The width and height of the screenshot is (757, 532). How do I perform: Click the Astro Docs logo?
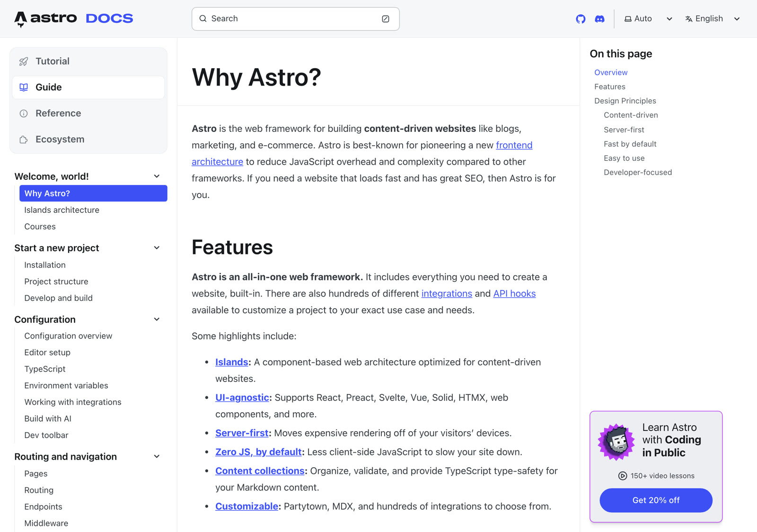click(x=74, y=18)
